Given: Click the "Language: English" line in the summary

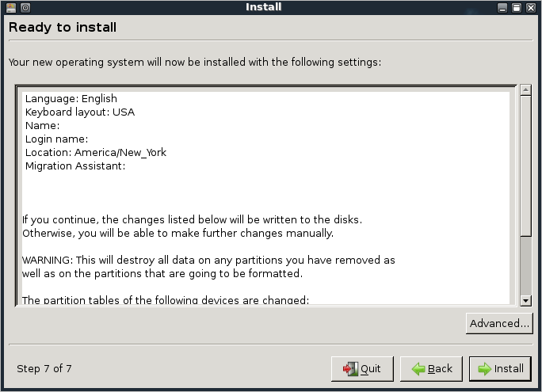Looking at the screenshot, I should [71, 99].
